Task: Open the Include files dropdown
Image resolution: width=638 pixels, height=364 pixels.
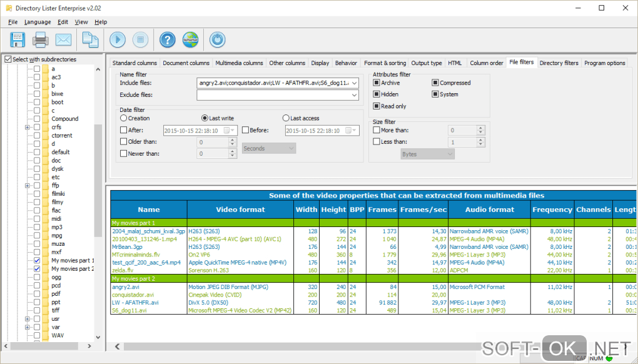Action: pos(353,82)
